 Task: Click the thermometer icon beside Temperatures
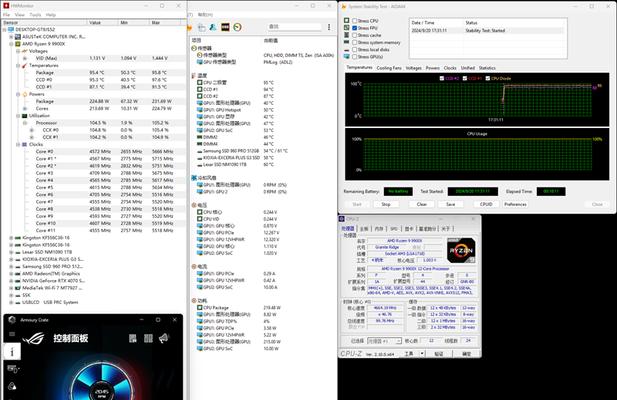pos(24,65)
